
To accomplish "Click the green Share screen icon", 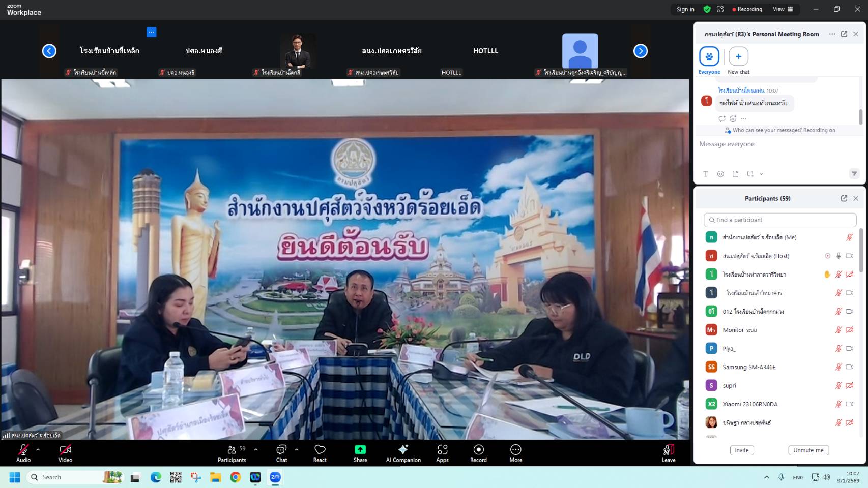I will (360, 450).
